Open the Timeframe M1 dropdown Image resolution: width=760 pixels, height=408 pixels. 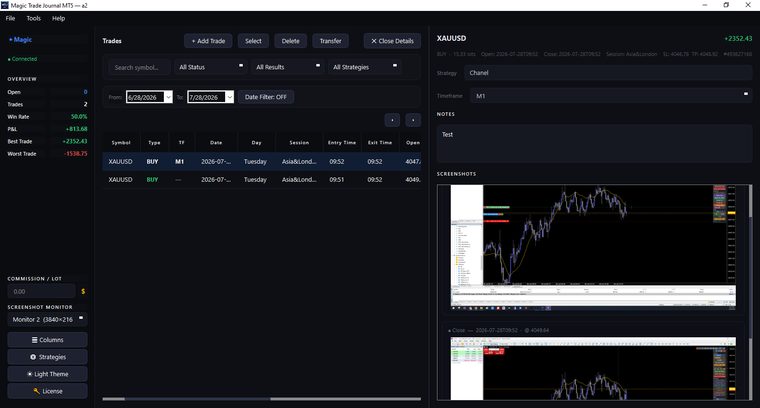(612, 96)
